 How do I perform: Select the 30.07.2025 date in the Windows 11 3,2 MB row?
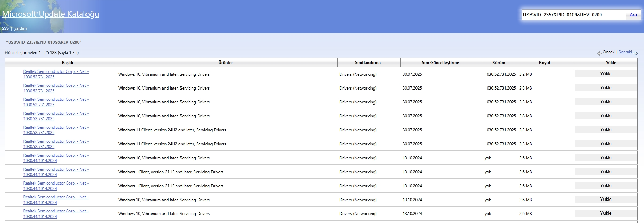tap(412, 130)
